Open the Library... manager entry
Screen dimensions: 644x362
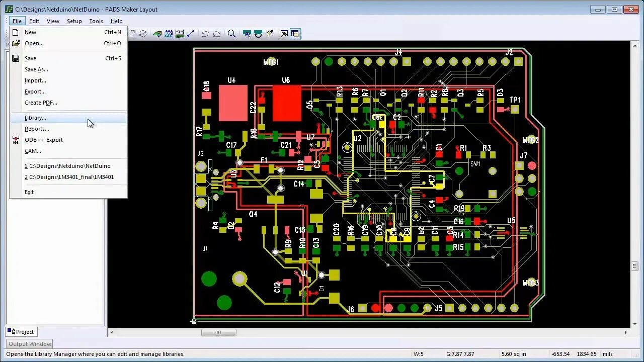pyautogui.click(x=68, y=118)
